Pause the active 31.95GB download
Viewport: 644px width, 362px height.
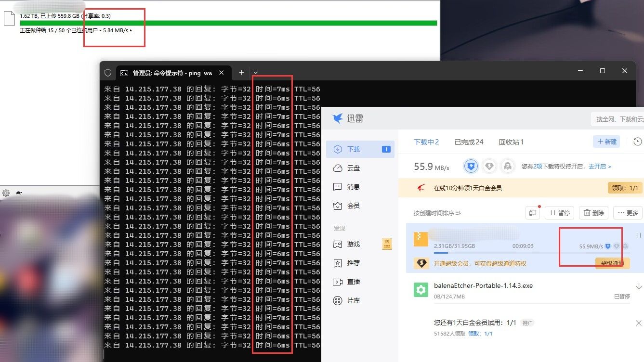tap(638, 236)
